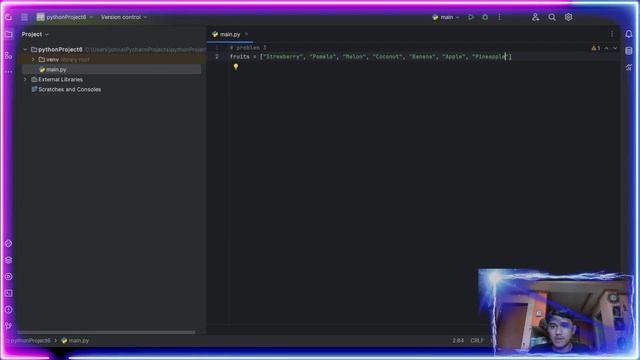
Task: Change the CRLF line separator
Action: (x=477, y=340)
